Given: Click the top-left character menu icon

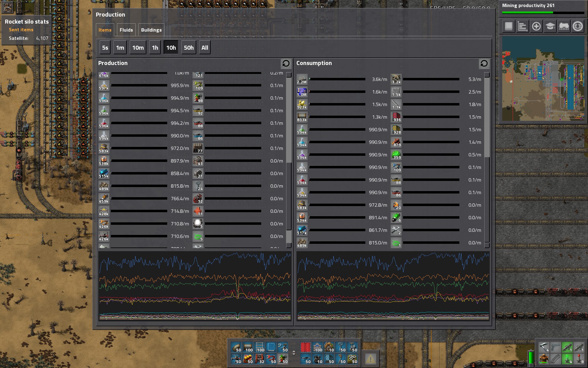Looking at the screenshot, I should 7,7.
